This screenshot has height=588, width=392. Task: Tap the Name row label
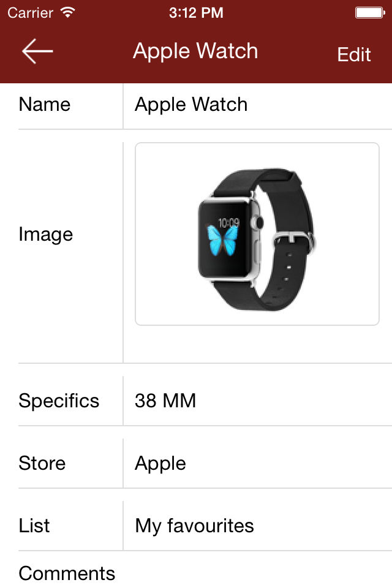pyautogui.click(x=45, y=104)
